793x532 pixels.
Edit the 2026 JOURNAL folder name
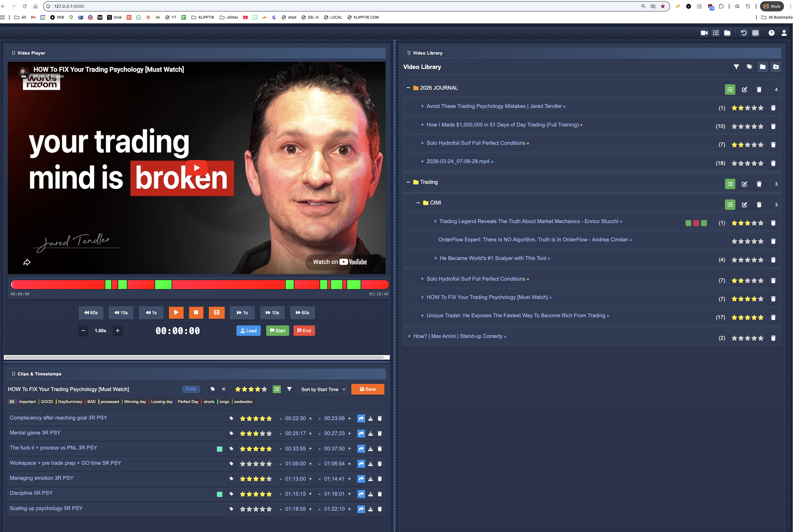click(x=744, y=90)
